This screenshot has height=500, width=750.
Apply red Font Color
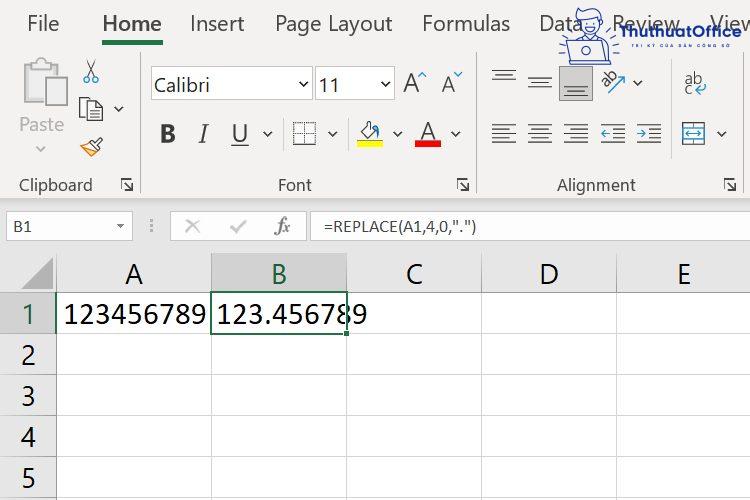[x=428, y=133]
